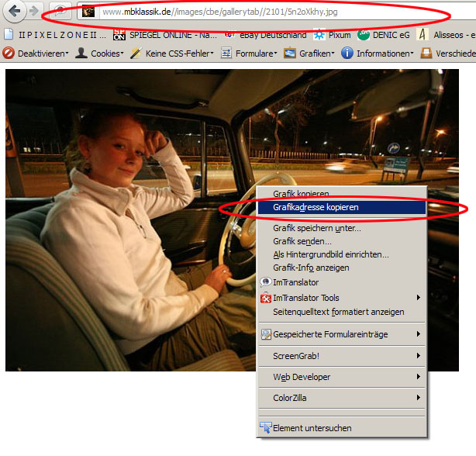Open the eBay Deutschland bookmark
The image size is (476, 456).
[266, 35]
